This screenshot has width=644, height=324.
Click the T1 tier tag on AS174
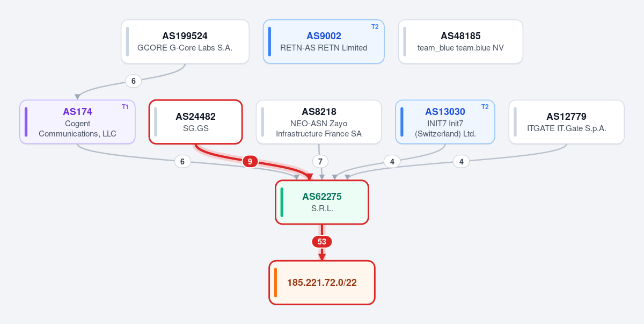(x=125, y=107)
